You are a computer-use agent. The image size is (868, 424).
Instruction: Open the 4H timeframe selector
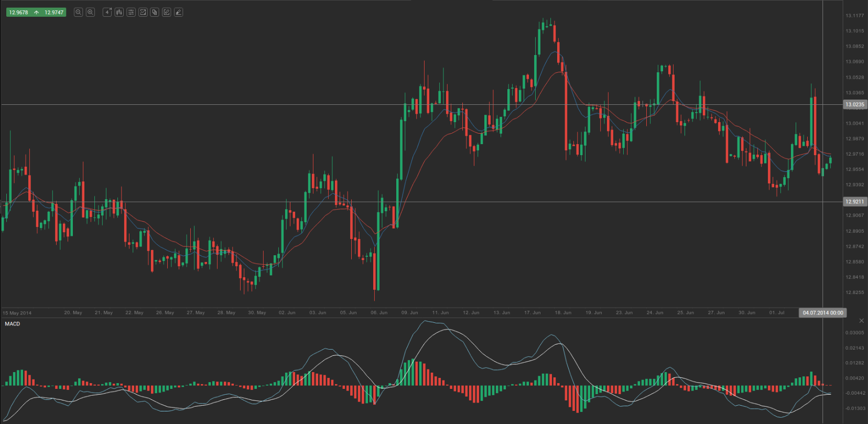107,12
